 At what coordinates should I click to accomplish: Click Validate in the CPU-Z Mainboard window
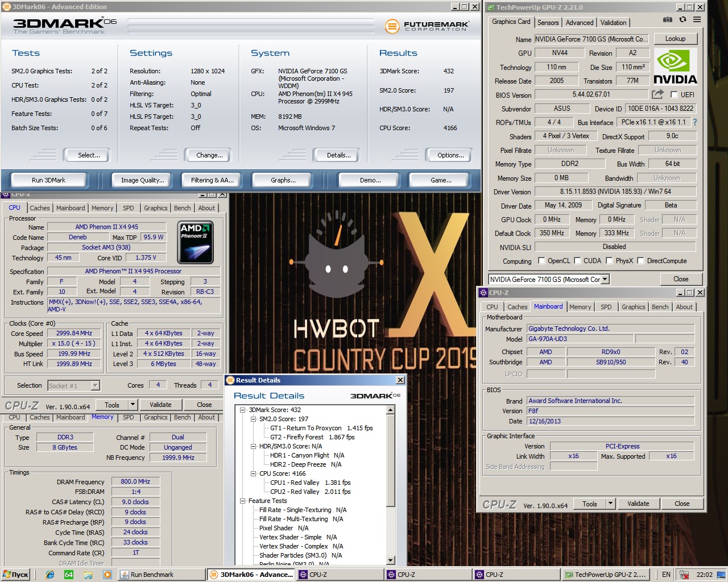[x=638, y=504]
